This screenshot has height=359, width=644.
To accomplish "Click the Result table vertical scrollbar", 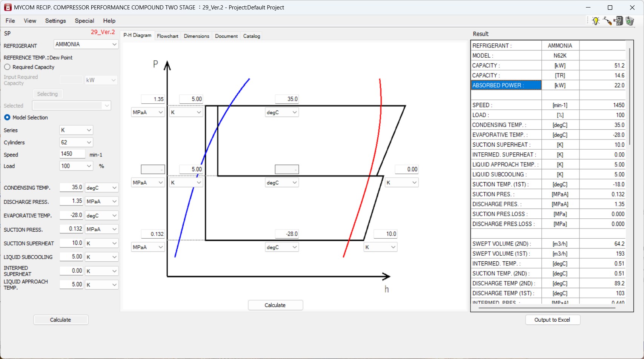I will [x=629, y=98].
